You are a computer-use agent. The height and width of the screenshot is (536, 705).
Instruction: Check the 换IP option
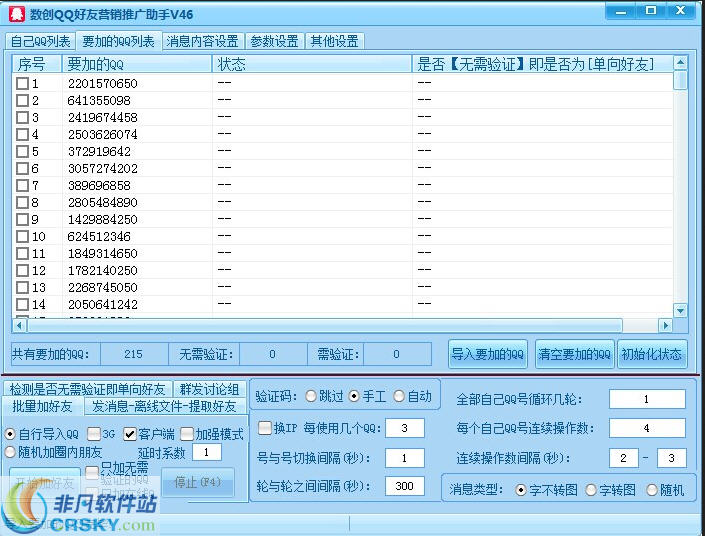(x=264, y=428)
